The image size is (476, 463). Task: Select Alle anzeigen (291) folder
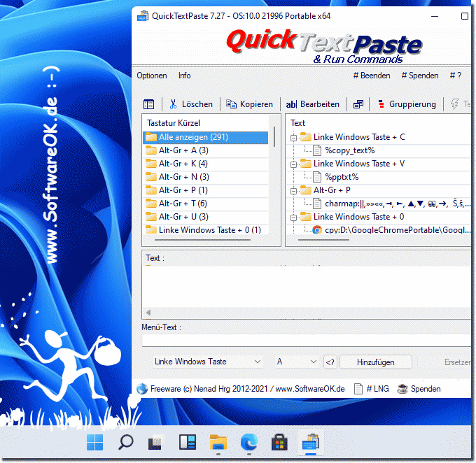(x=206, y=137)
